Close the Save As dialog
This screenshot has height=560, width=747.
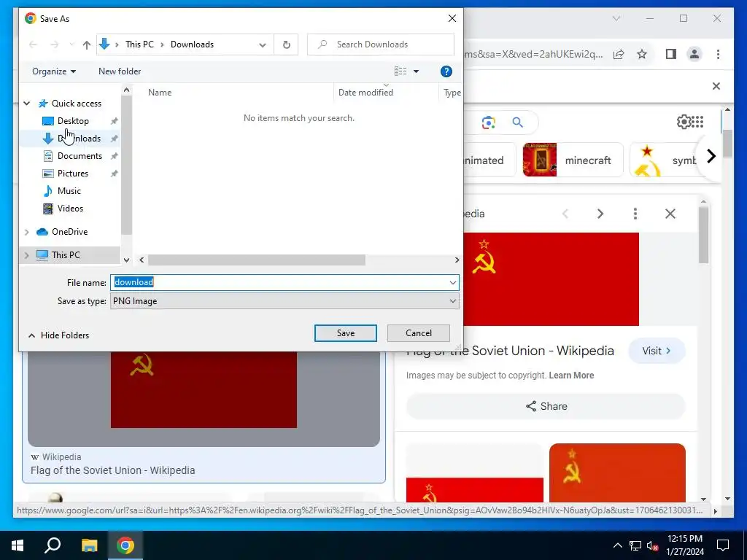452,18
